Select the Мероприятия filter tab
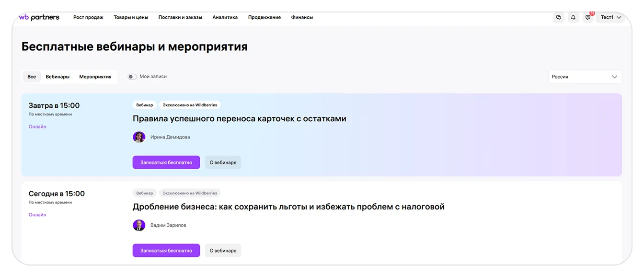Image resolution: width=644 pixels, height=277 pixels. click(95, 77)
